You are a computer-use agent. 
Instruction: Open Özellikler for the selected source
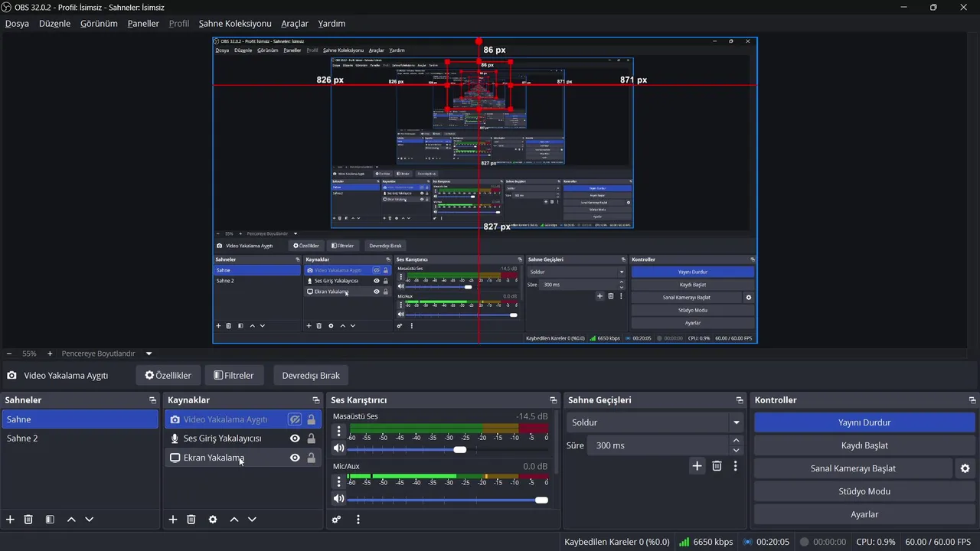point(168,376)
